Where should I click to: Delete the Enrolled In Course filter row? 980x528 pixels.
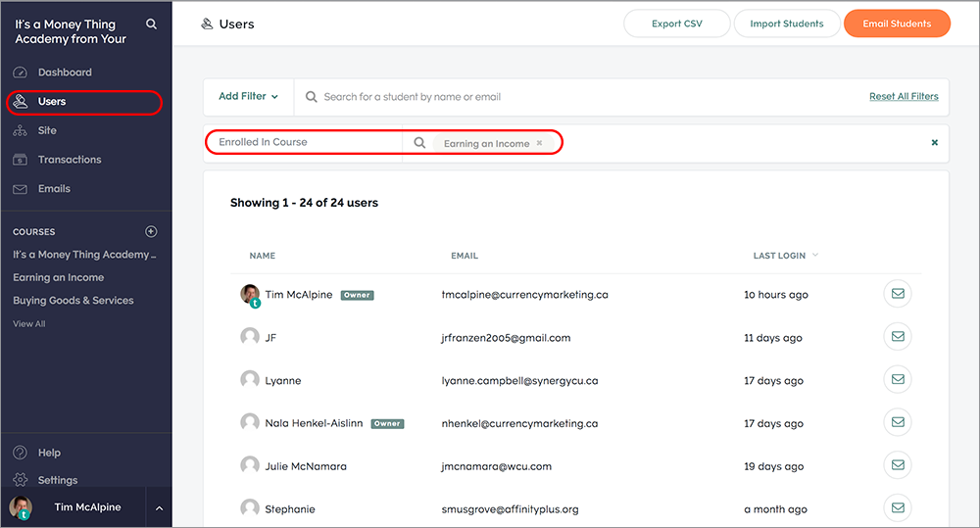934,142
